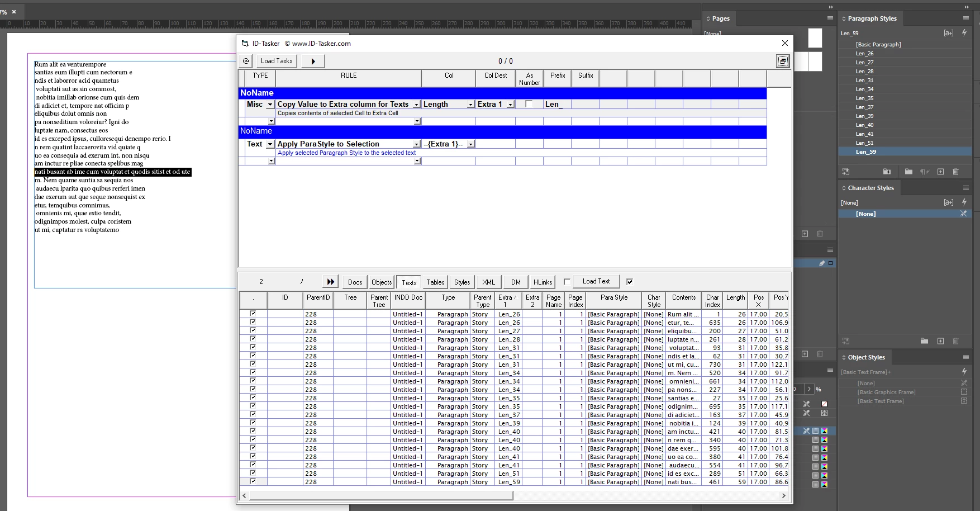Click the clear overrides [a+] icon in Paragraph Styles
Screen dimensions: 980x511
949,33
